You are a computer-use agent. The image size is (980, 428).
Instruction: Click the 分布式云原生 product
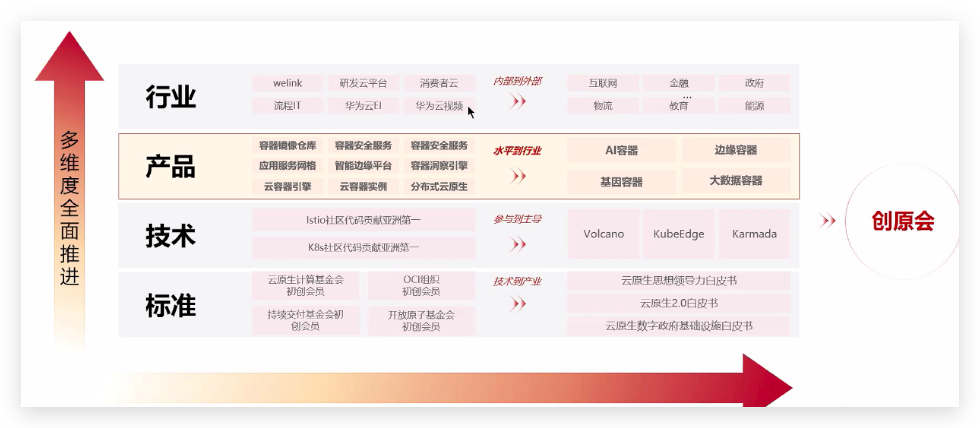click(439, 187)
